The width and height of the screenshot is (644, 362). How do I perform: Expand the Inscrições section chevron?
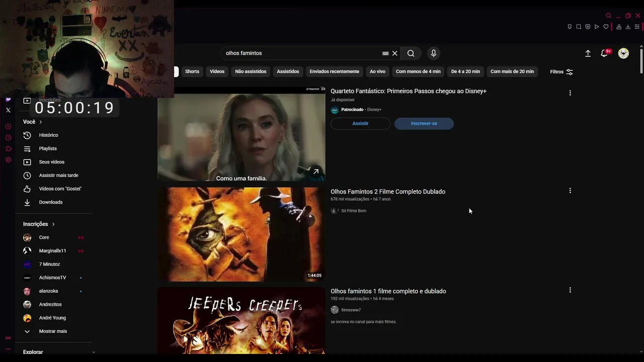point(53,224)
